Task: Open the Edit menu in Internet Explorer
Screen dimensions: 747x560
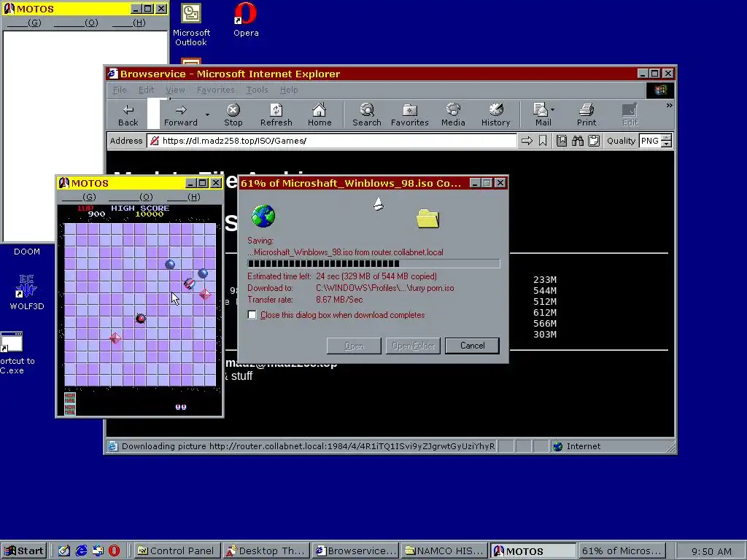Action: 146,90
